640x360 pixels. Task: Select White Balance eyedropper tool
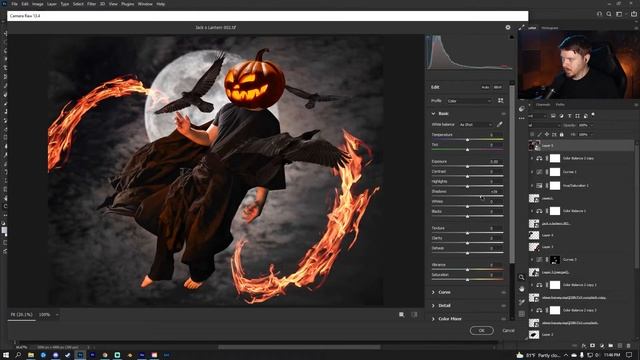tap(499, 124)
